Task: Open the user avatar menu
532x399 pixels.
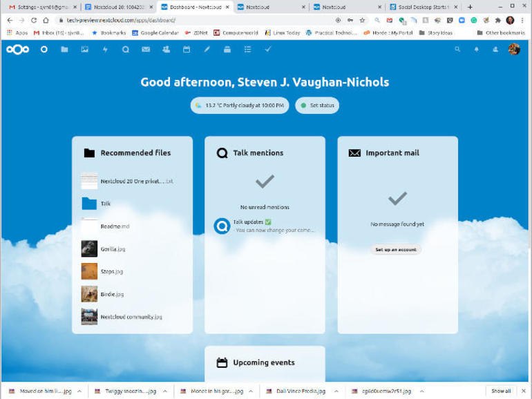Action: click(514, 50)
